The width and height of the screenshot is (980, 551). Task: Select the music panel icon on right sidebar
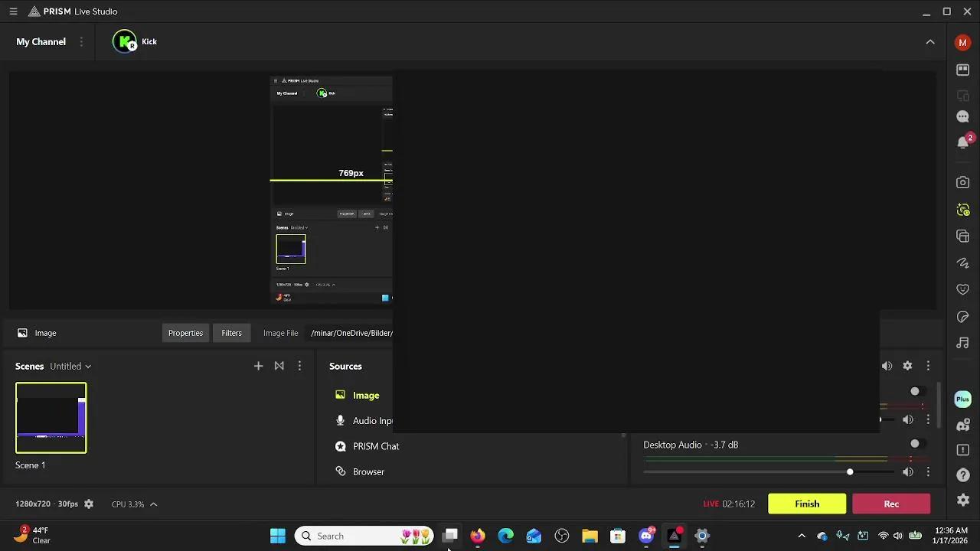click(962, 343)
